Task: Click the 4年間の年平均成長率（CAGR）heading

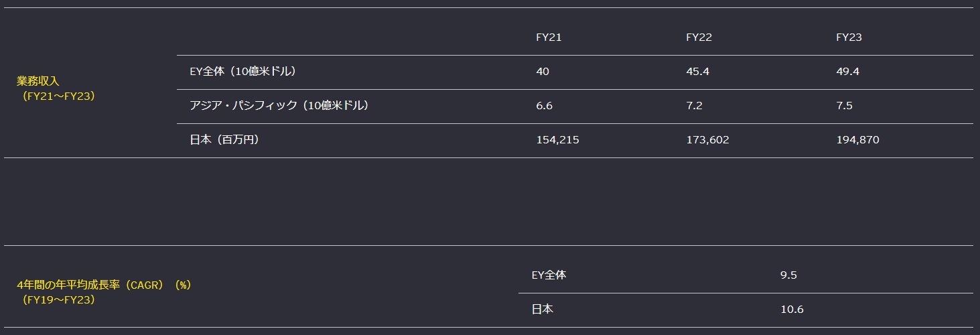Action: pyautogui.click(x=104, y=285)
